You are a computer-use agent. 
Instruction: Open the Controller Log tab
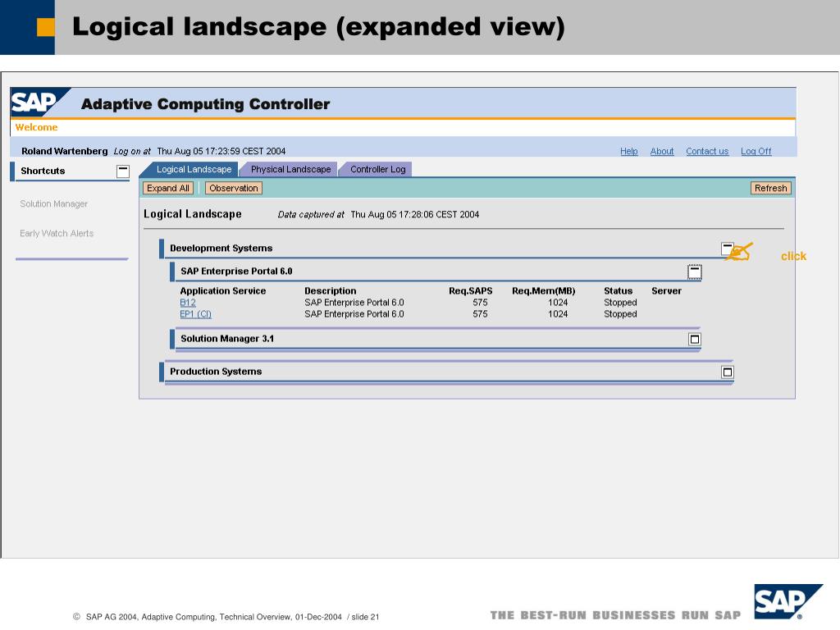click(377, 169)
